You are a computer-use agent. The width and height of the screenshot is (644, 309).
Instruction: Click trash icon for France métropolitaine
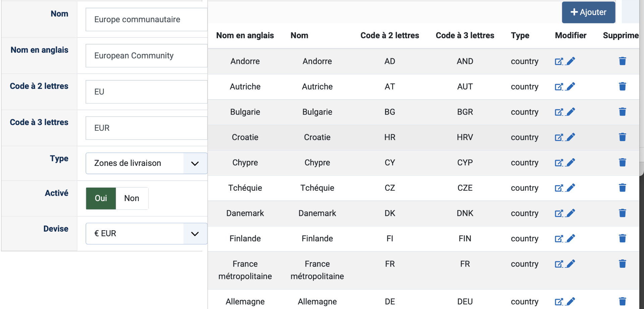622,264
